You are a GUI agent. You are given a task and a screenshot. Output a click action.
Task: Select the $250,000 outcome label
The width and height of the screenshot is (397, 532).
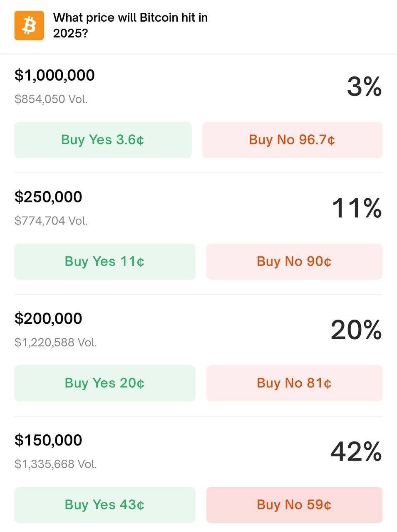(48, 197)
